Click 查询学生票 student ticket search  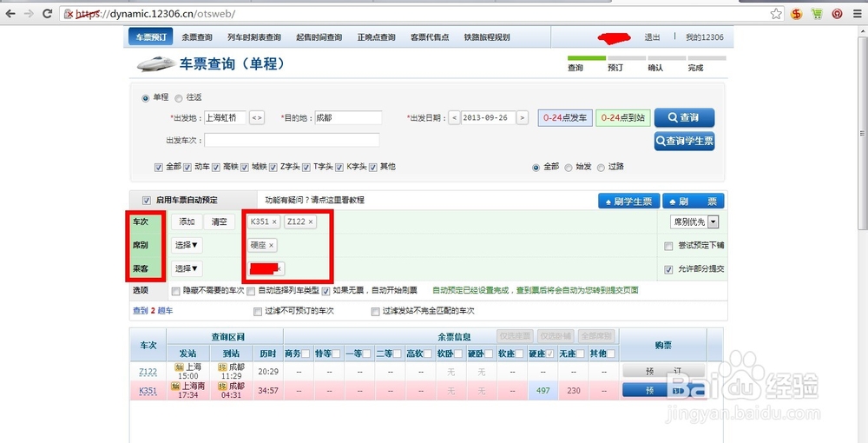(684, 142)
